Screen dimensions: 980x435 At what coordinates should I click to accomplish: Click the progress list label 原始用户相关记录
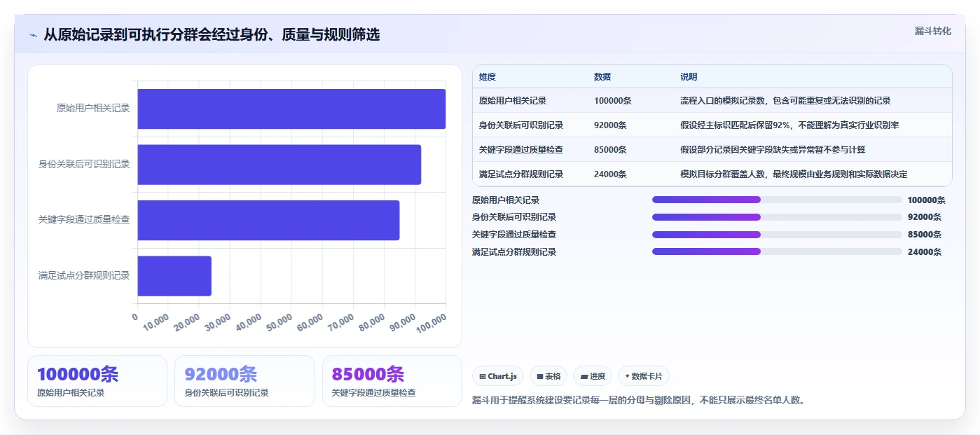506,200
